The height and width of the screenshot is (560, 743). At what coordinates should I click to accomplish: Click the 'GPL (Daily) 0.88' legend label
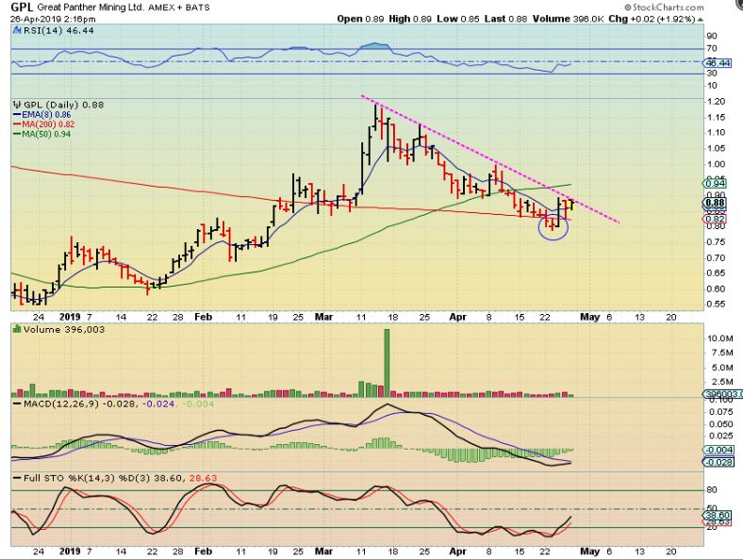coord(63,105)
